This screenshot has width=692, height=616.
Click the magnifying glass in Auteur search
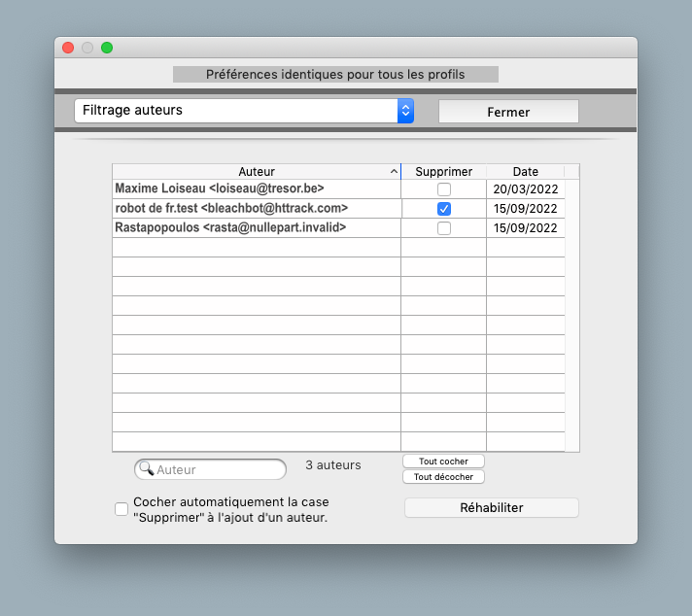tap(147, 469)
